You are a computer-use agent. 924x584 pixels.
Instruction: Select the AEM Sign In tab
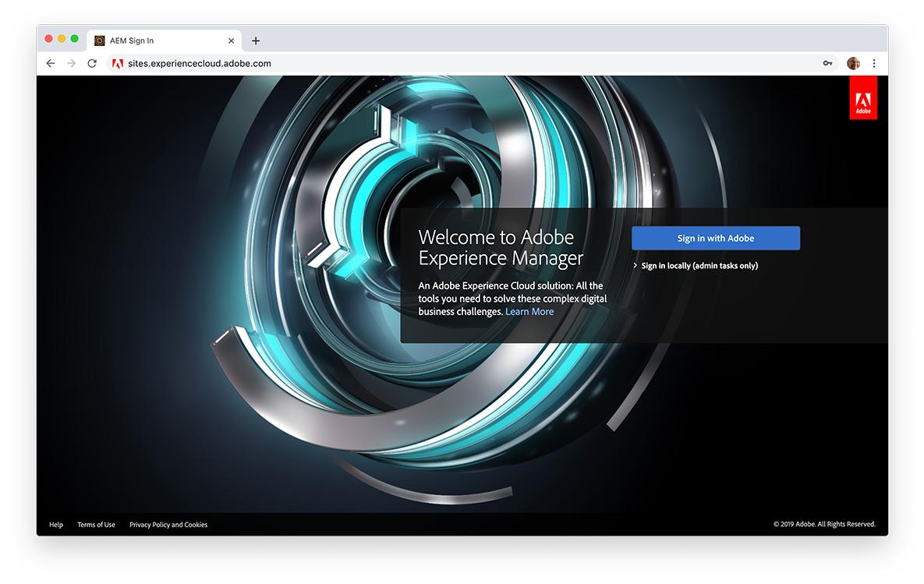164,41
